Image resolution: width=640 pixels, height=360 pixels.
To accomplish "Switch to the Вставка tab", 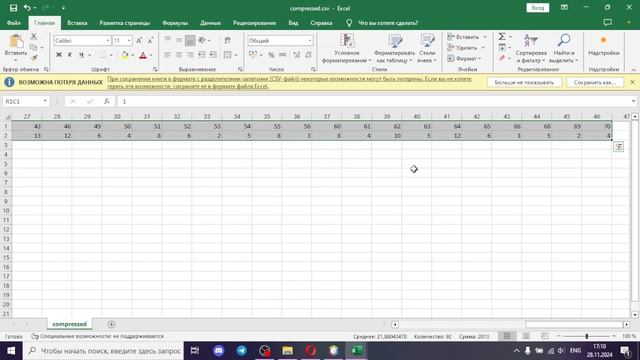I will (77, 23).
